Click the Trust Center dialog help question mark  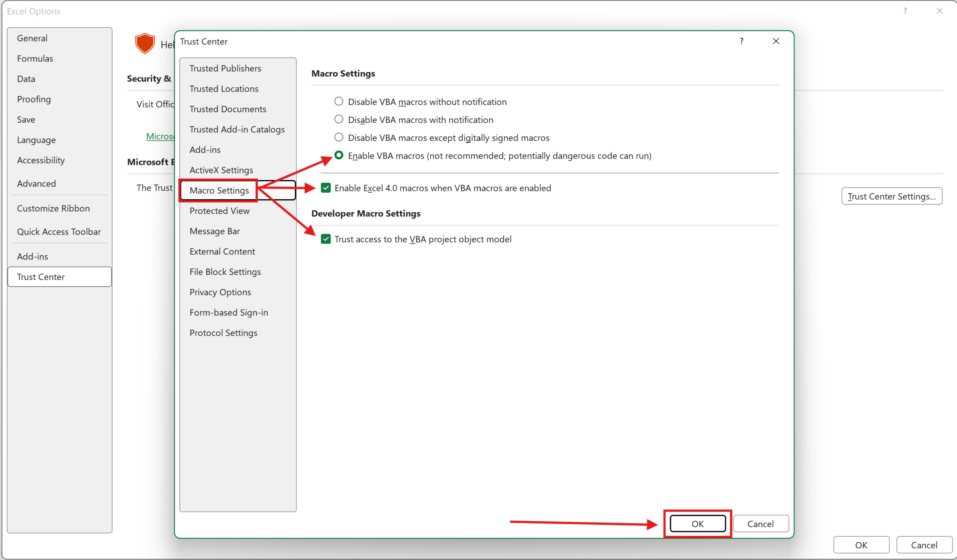pos(741,41)
